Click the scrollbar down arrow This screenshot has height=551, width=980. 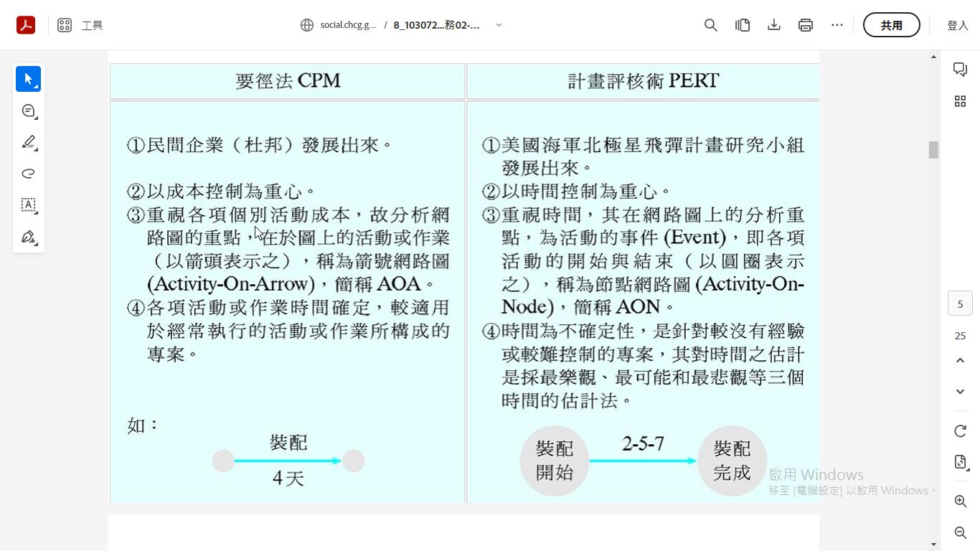click(x=933, y=544)
